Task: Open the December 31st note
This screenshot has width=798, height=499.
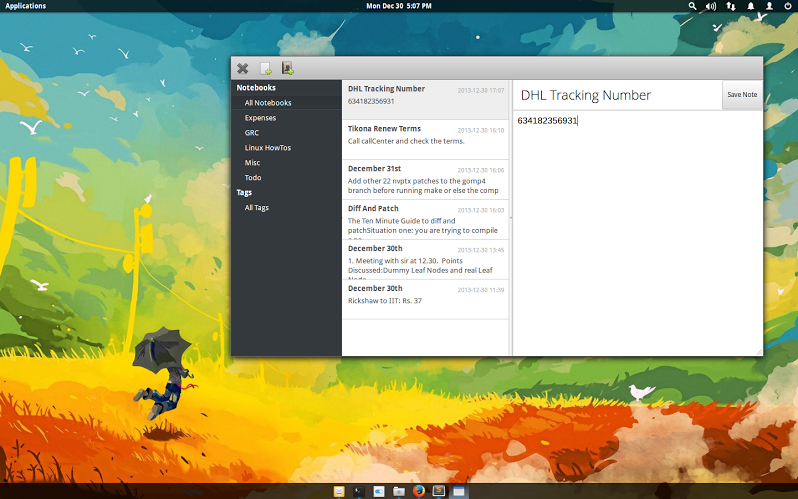Action: click(x=425, y=180)
